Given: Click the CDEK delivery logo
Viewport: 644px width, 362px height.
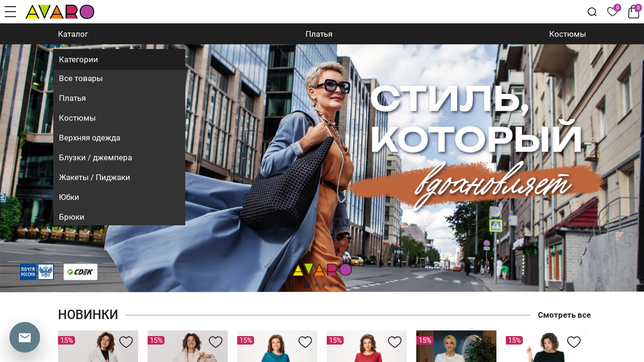Looking at the screenshot, I should [81, 272].
